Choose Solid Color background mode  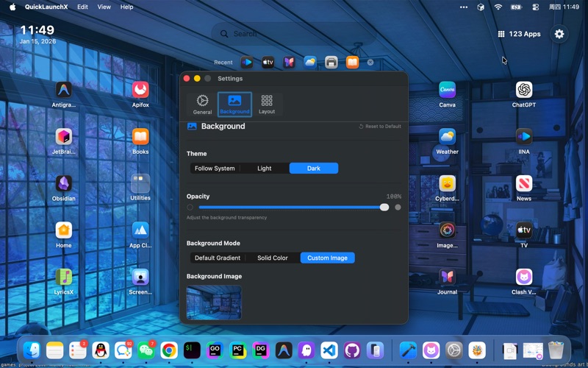pyautogui.click(x=273, y=258)
